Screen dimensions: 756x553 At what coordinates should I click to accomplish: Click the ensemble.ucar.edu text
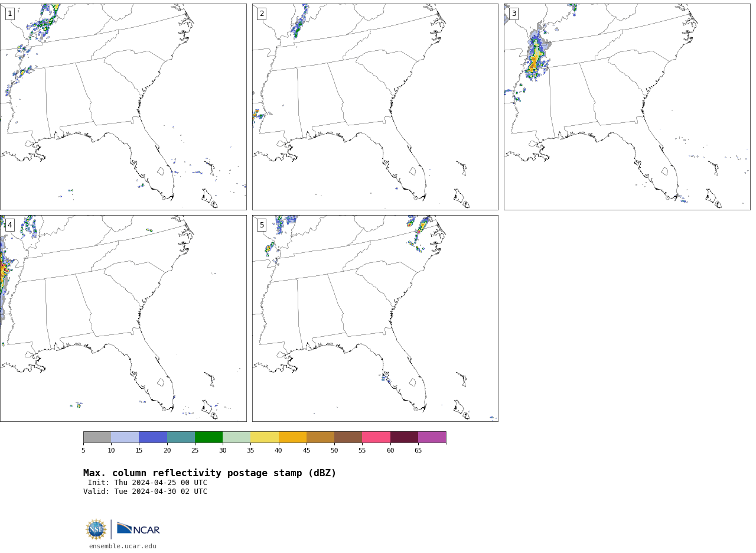pos(123,547)
